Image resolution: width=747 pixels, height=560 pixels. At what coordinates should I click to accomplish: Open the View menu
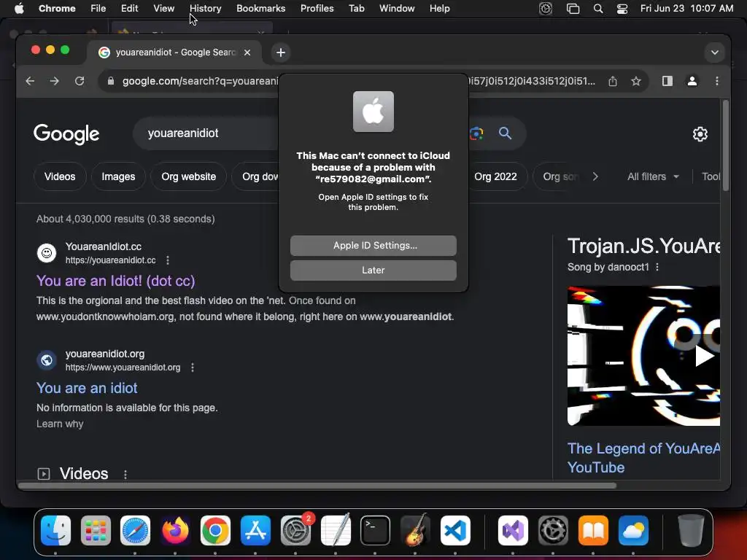point(163,8)
